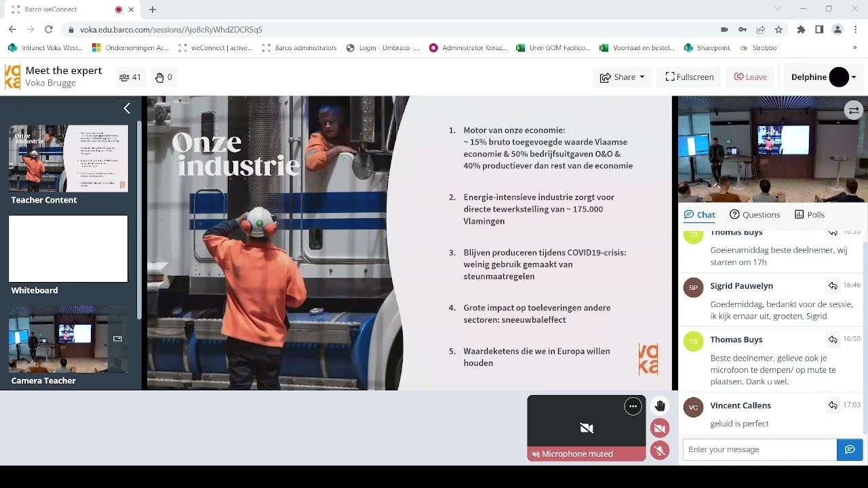This screenshot has width=868, height=488.
Task: Switch to Fullscreen mode
Action: [x=689, y=77]
